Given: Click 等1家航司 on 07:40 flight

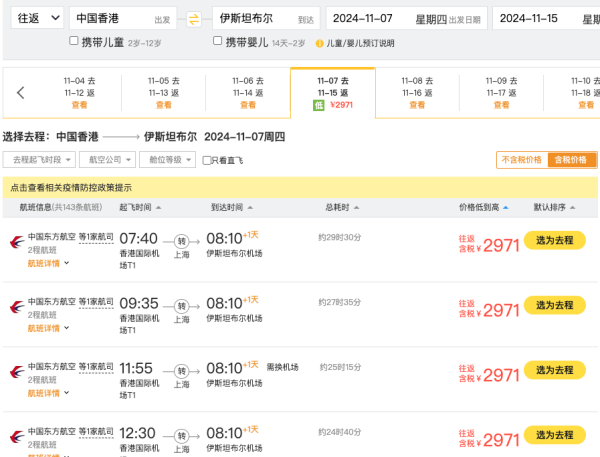Looking at the screenshot, I should click(x=96, y=237).
